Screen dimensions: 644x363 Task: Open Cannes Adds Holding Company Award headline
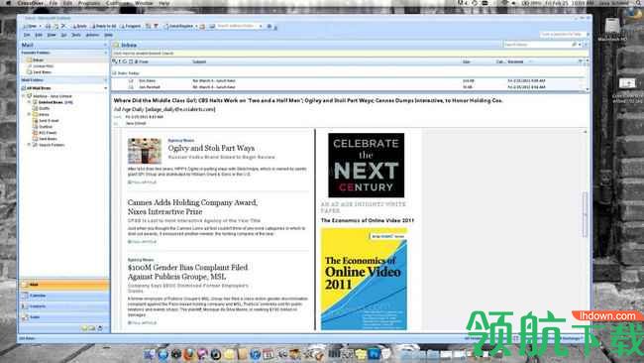tap(192, 206)
